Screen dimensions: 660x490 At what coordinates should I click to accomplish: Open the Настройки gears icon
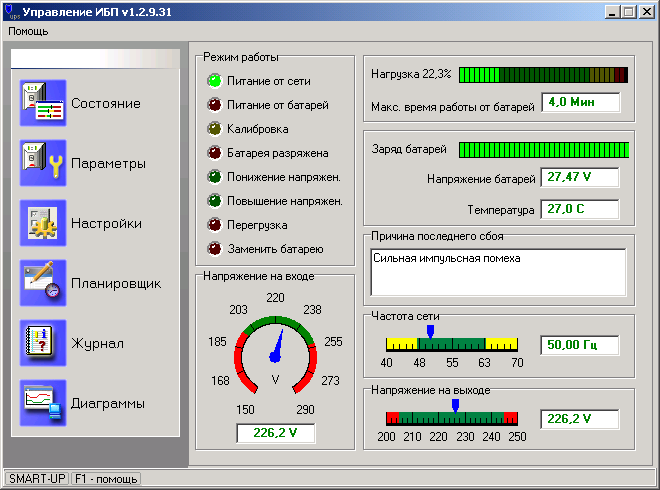point(43,224)
